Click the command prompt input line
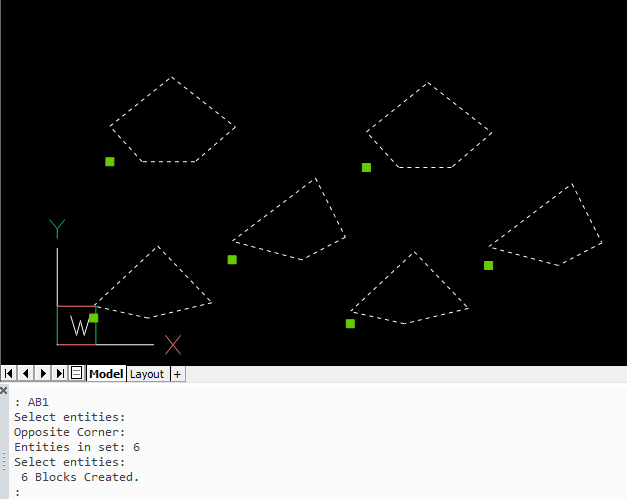This screenshot has height=499, width=627. click(320, 492)
